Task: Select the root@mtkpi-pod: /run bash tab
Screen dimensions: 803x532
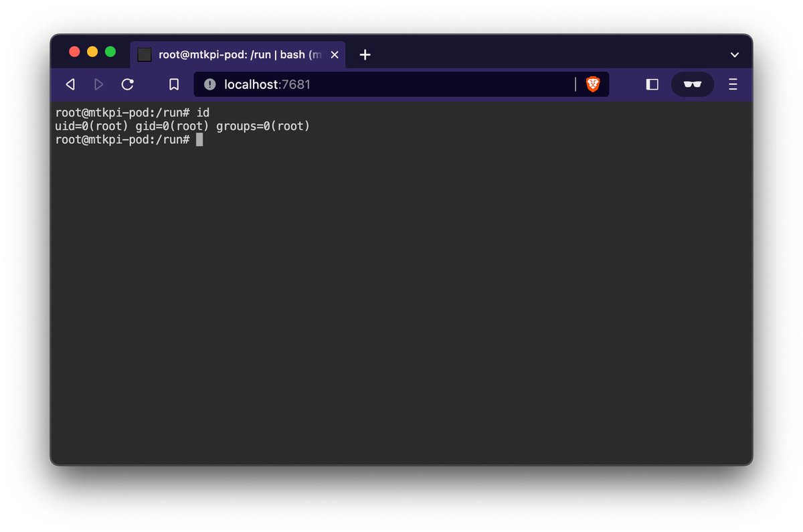Action: click(238, 55)
